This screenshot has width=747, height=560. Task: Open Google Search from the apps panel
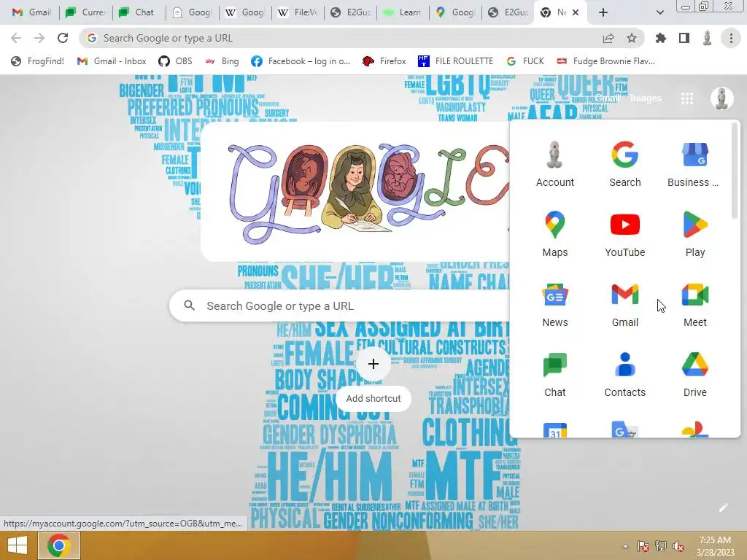click(x=624, y=164)
